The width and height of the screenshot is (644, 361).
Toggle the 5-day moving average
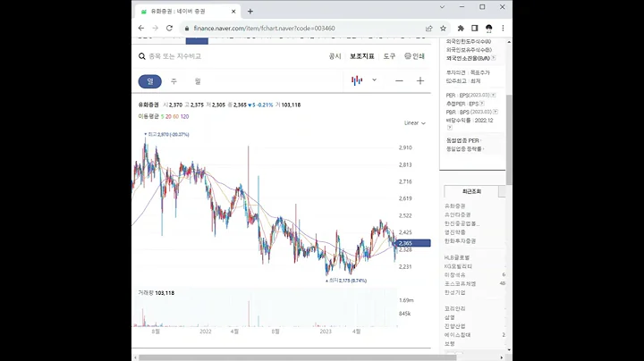[x=162, y=116]
